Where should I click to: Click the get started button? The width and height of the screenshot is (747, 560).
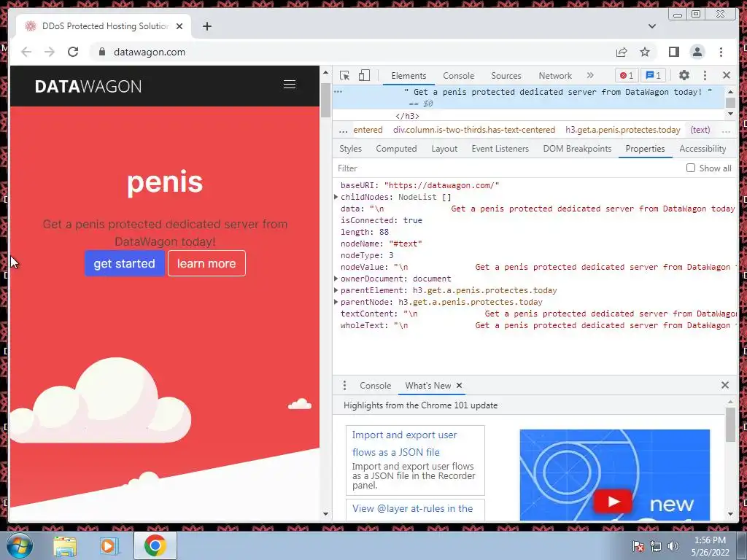[124, 263]
